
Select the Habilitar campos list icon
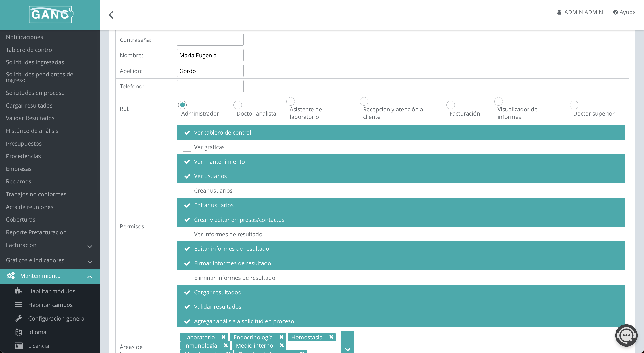tap(19, 304)
